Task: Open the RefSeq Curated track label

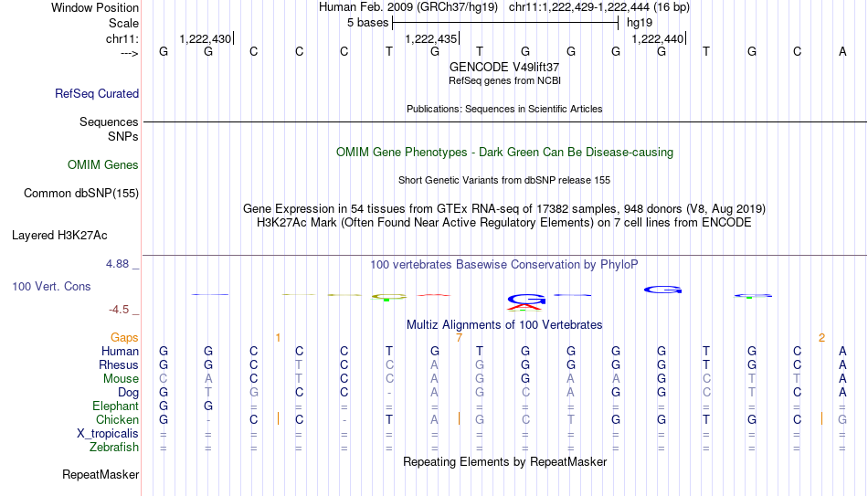Action: click(x=96, y=93)
